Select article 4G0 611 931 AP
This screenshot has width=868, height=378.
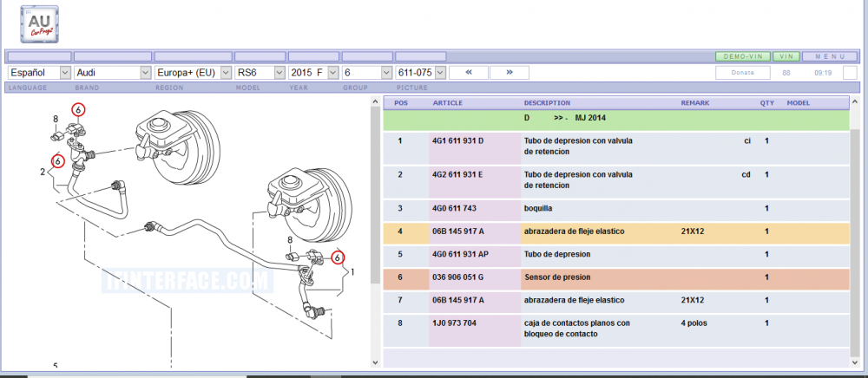[x=459, y=254]
